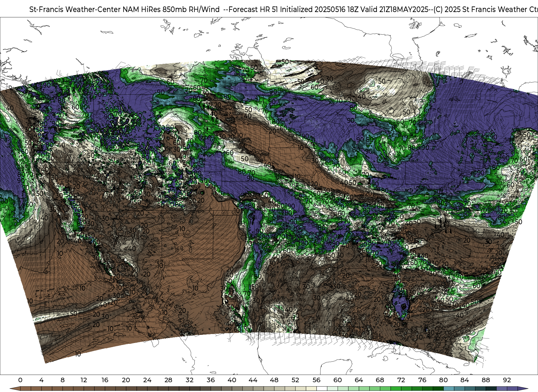The width and height of the screenshot is (538, 392).
Task: Select the 88 legend value on the colorbar
Action: tap(486, 380)
